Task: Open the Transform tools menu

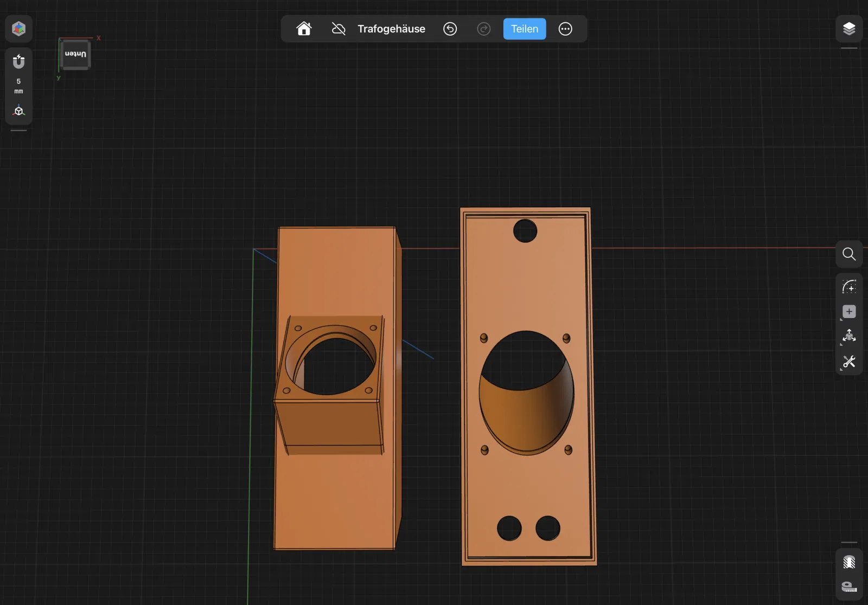Action: coord(849,336)
